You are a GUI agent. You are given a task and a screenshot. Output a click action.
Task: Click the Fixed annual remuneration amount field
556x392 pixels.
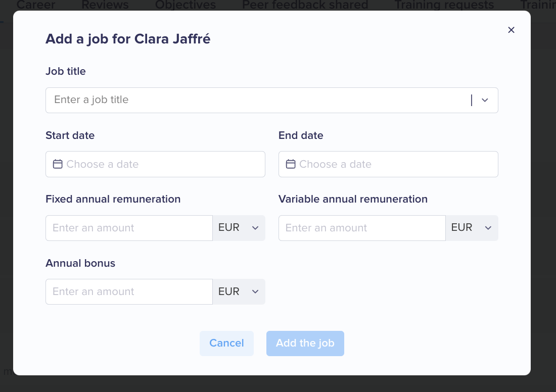point(129,228)
